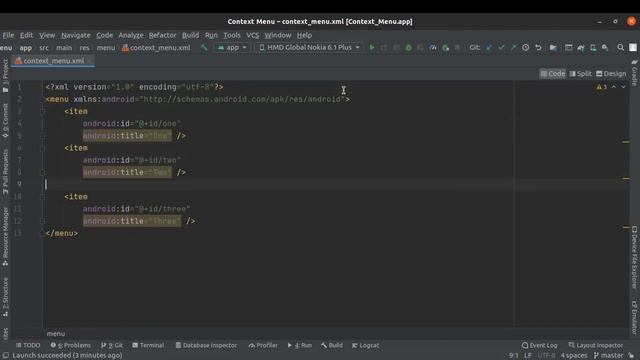Open the Structure tool window
The height and width of the screenshot is (360, 640).
click(5, 297)
